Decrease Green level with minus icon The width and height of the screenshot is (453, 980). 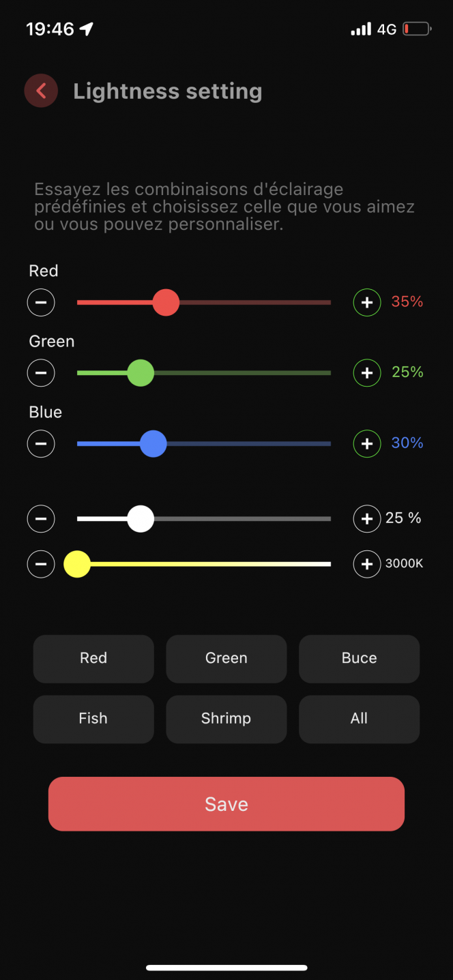pos(41,372)
